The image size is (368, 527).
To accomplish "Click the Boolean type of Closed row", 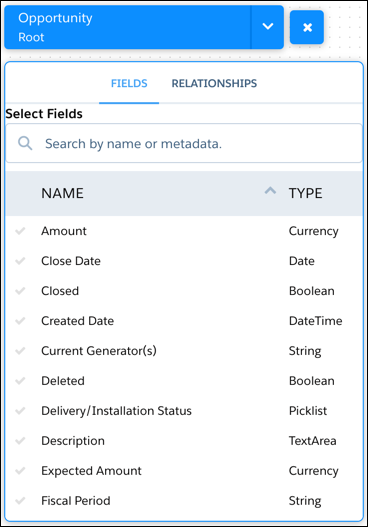I will (312, 291).
